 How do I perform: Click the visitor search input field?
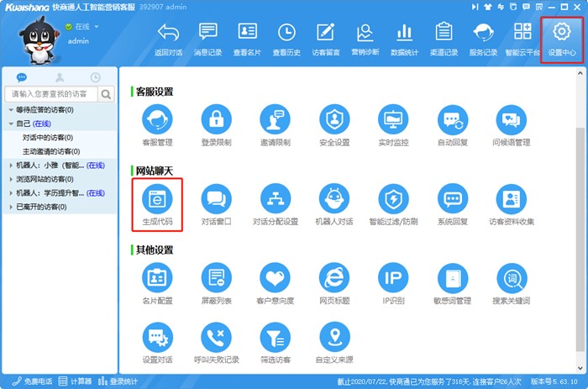(x=50, y=95)
